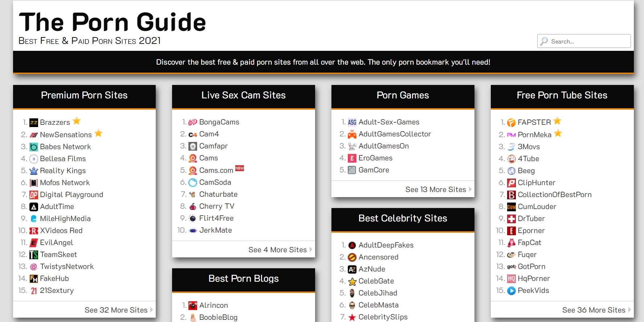Open the CelebJihad link

click(378, 293)
